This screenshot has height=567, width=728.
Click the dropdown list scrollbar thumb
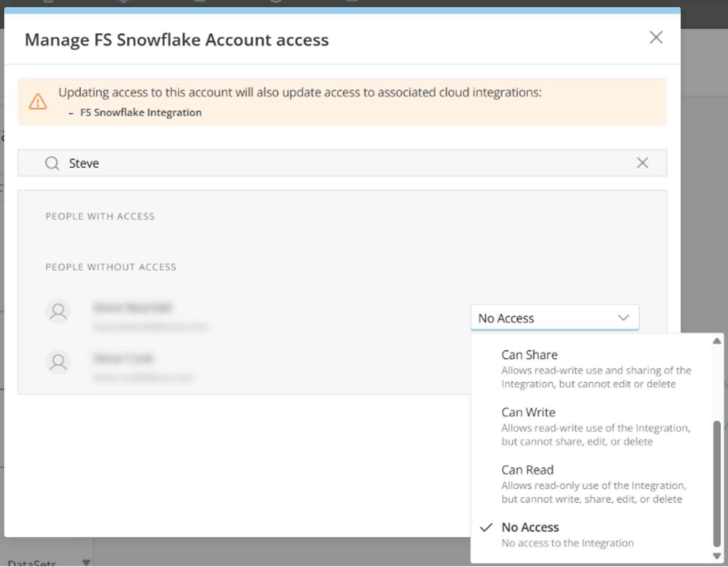coord(717,483)
